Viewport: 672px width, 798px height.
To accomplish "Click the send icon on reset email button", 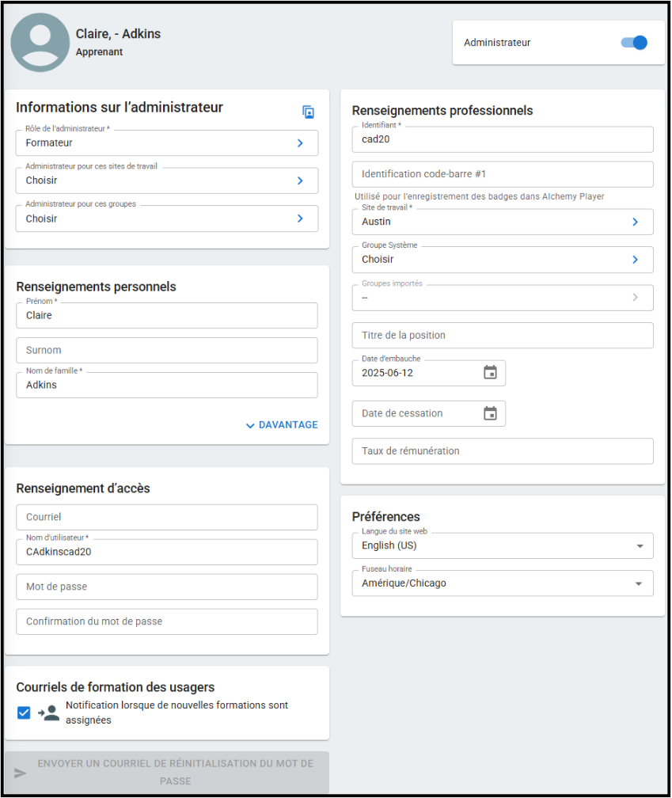I will [x=21, y=773].
